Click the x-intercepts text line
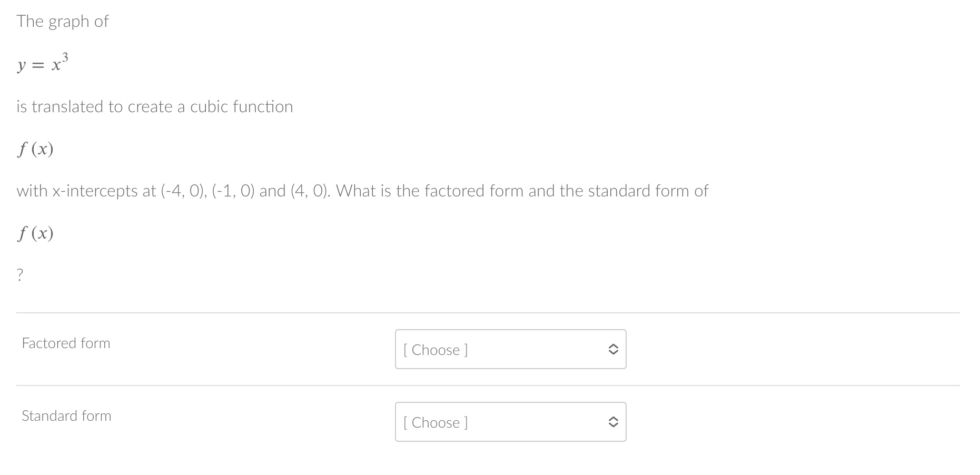 [363, 191]
